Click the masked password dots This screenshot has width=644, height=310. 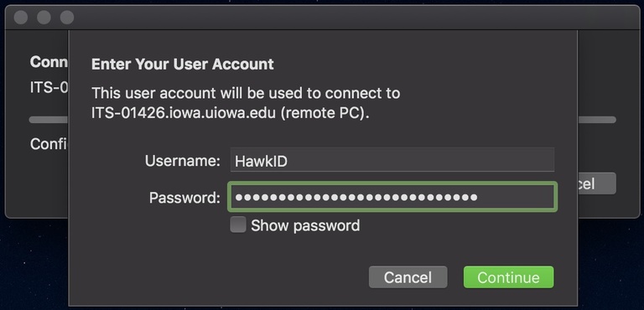[x=356, y=197]
